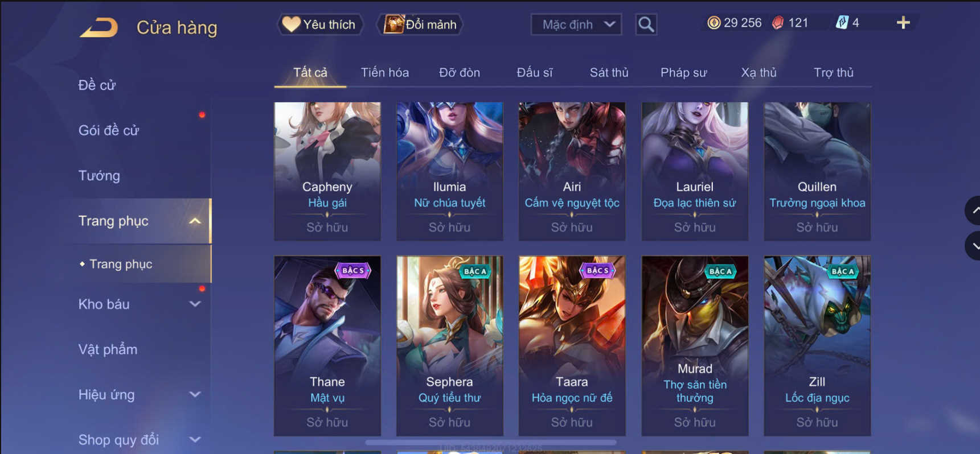Click the gold coin balance icon
Viewport: 980px width, 454px height.
click(714, 23)
